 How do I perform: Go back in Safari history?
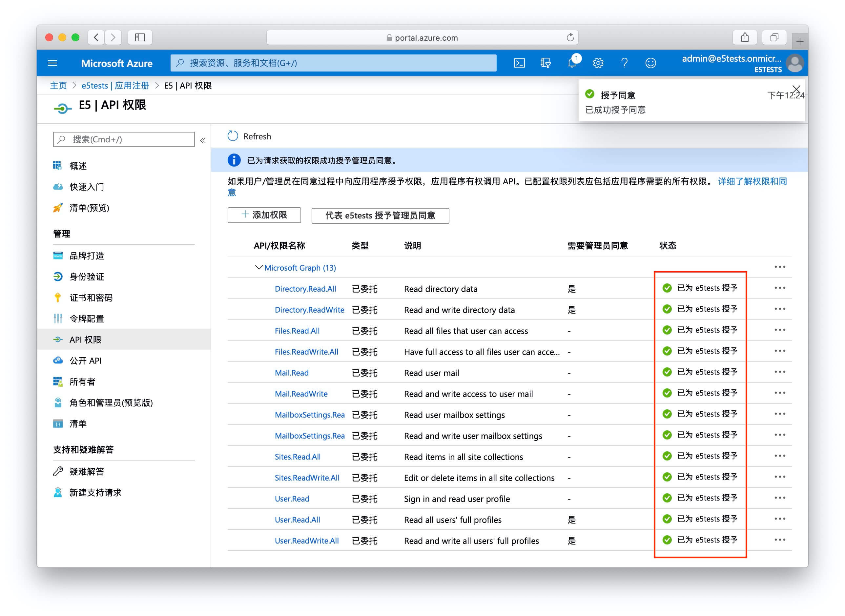(96, 37)
